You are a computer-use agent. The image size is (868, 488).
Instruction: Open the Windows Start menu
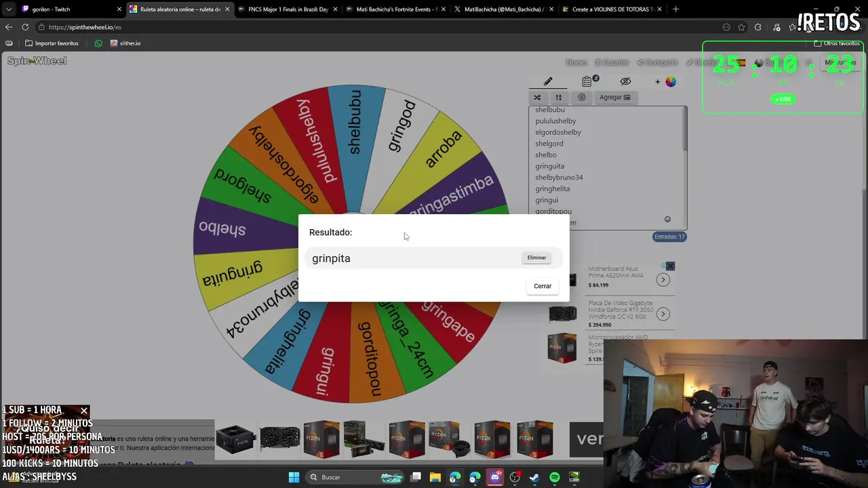point(294,477)
